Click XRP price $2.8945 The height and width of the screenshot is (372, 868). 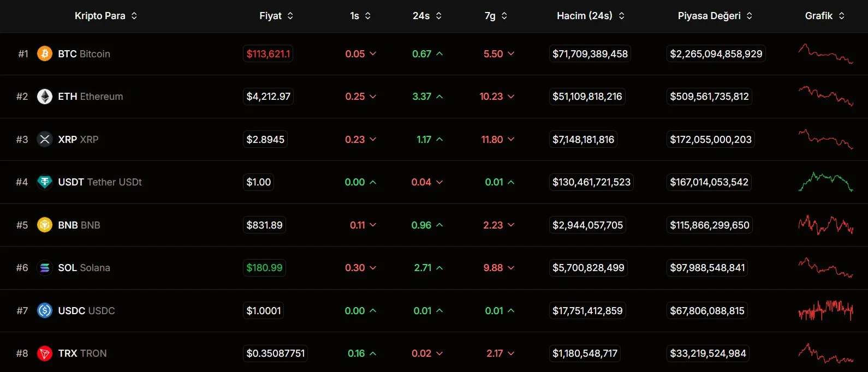(265, 139)
